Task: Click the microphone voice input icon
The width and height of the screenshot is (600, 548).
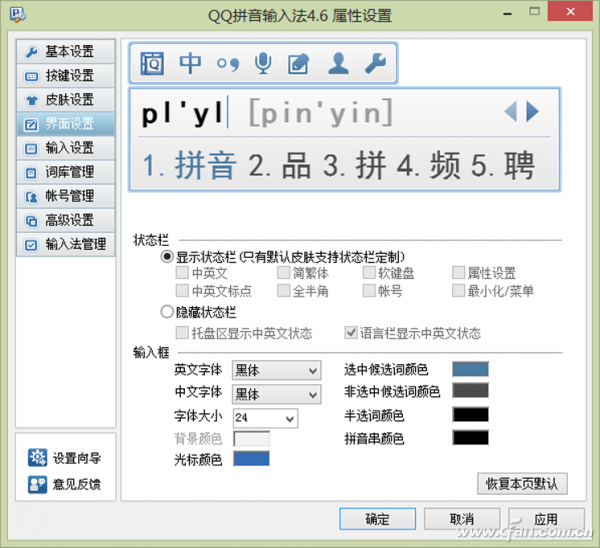Action: (263, 63)
